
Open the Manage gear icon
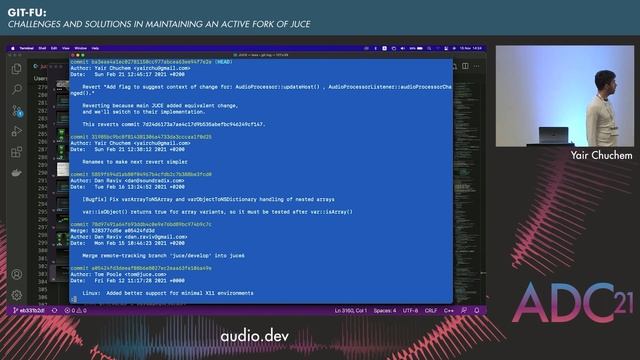click(17, 295)
